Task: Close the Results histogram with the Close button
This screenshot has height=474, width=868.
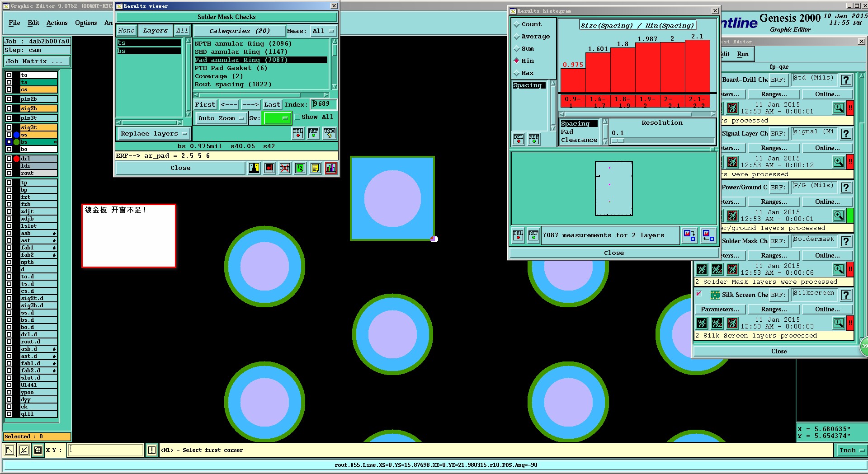Action: [x=614, y=253]
